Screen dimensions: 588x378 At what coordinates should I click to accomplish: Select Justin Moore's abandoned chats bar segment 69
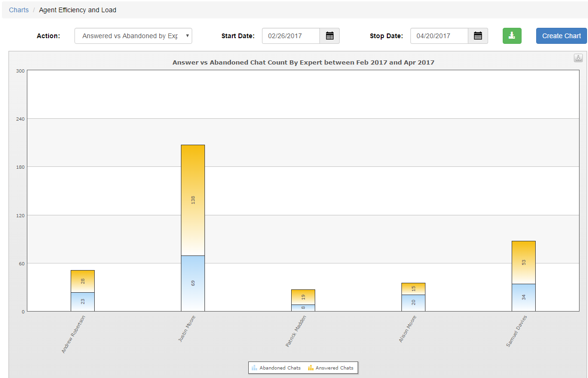click(x=193, y=283)
